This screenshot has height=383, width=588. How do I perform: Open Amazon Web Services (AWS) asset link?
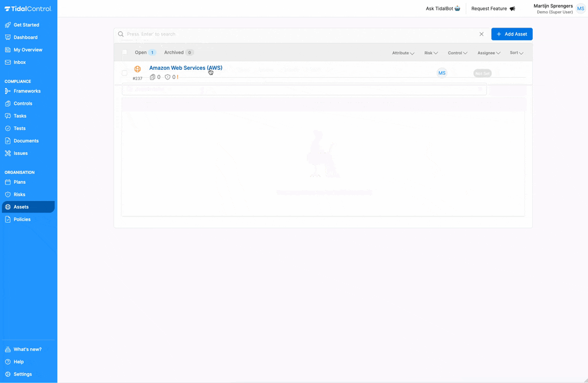pyautogui.click(x=186, y=67)
